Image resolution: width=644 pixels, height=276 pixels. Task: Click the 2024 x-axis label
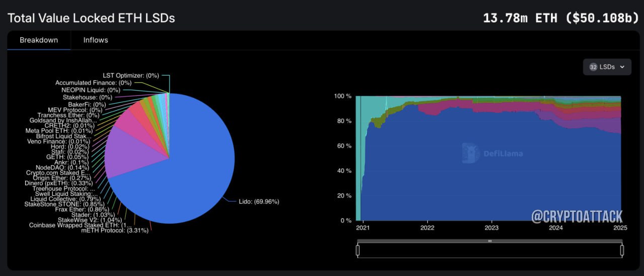tap(556, 228)
